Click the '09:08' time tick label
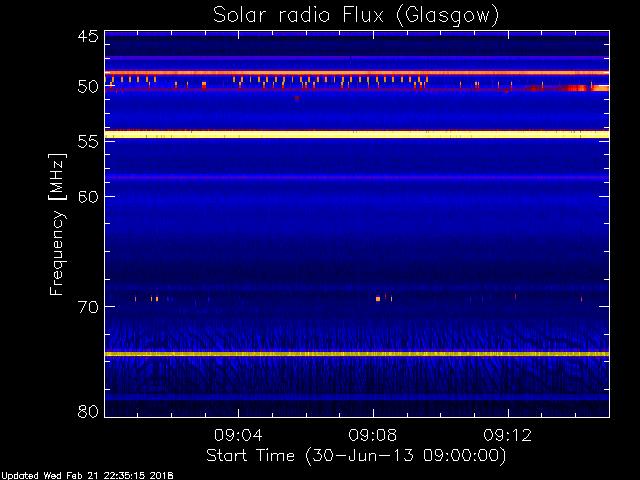 click(x=373, y=435)
